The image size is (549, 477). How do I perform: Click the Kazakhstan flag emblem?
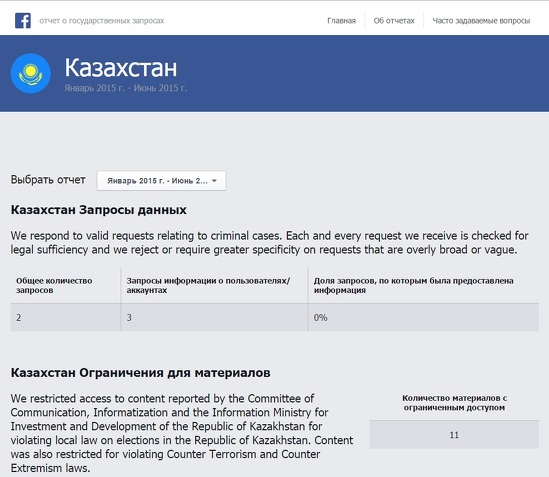31,73
